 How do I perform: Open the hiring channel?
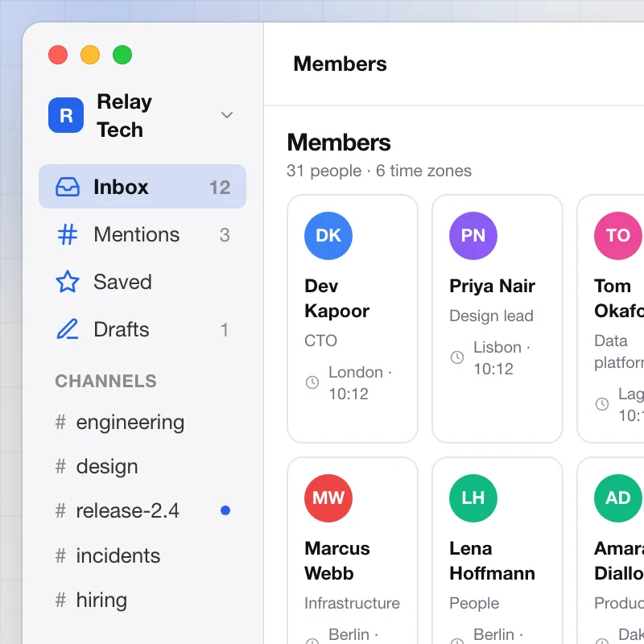pos(142,600)
